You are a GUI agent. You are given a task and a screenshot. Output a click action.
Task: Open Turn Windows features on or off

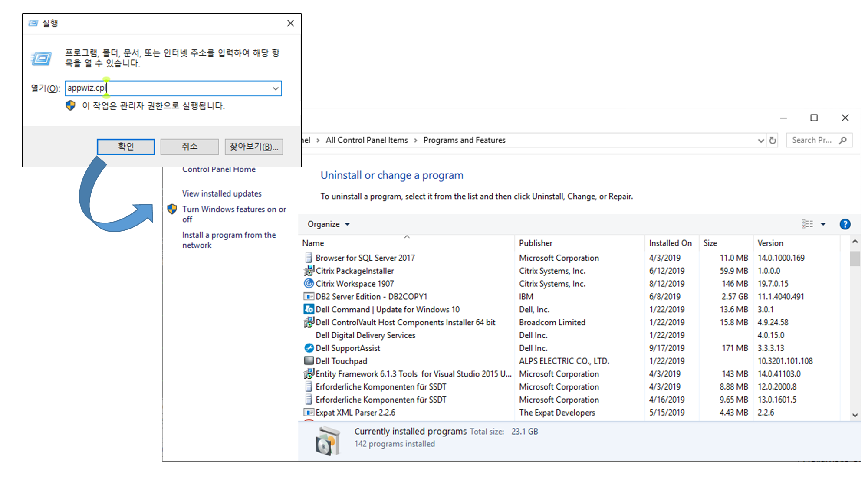(234, 214)
